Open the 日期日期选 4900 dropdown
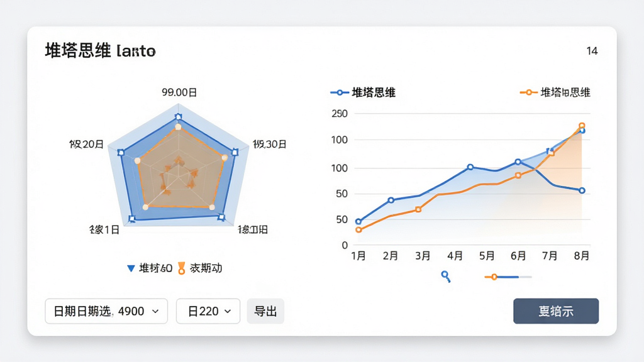Image resolution: width=644 pixels, height=362 pixels. pos(106,311)
